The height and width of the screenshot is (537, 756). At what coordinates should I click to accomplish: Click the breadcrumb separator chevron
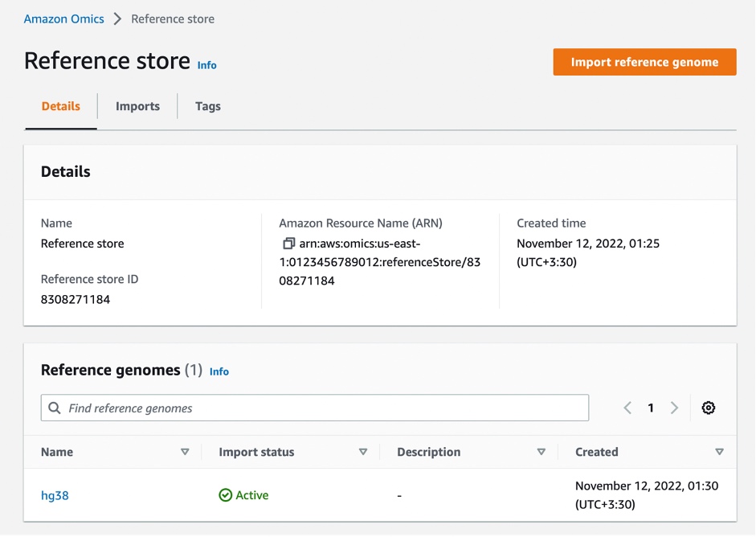coord(117,19)
